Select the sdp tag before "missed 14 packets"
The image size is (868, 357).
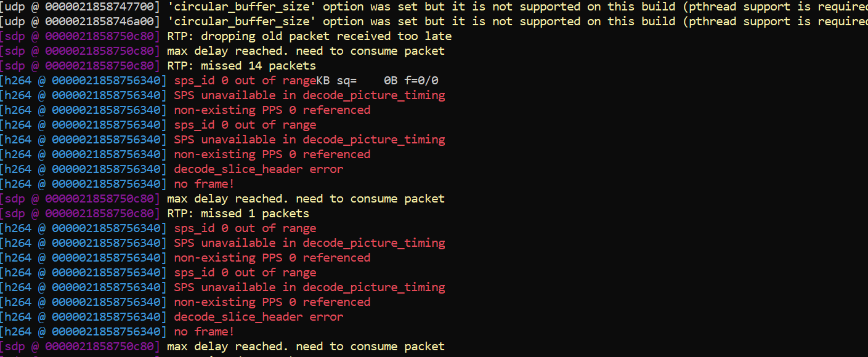[80, 66]
